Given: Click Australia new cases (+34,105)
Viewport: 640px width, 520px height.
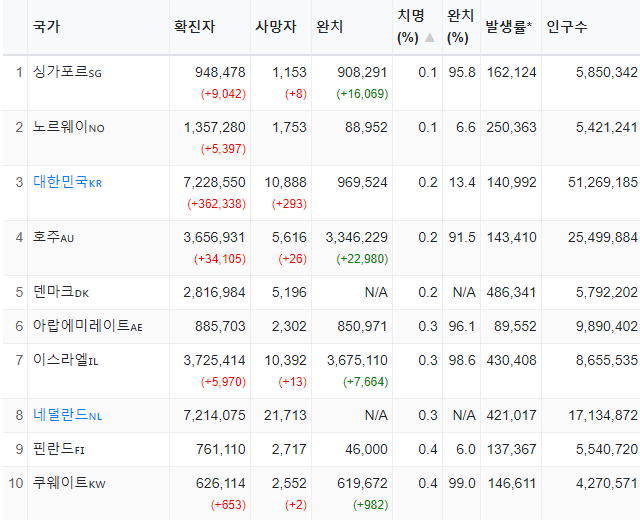Looking at the screenshot, I should click(x=220, y=259).
